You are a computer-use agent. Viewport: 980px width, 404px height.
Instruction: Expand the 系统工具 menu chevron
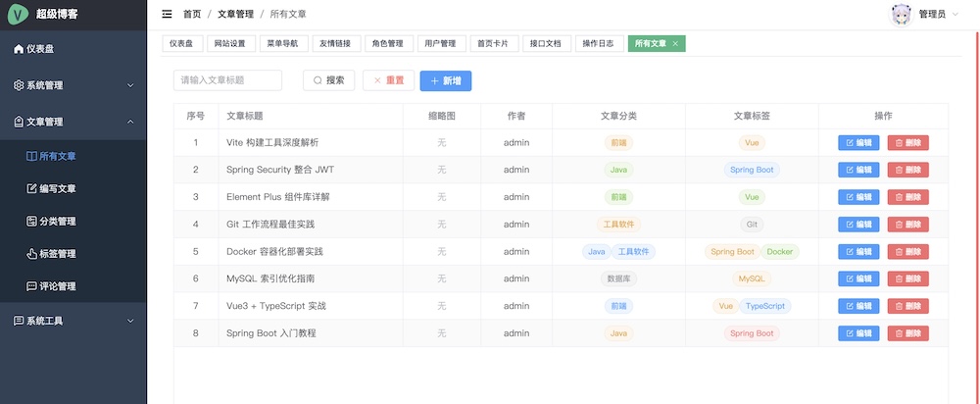(x=130, y=321)
